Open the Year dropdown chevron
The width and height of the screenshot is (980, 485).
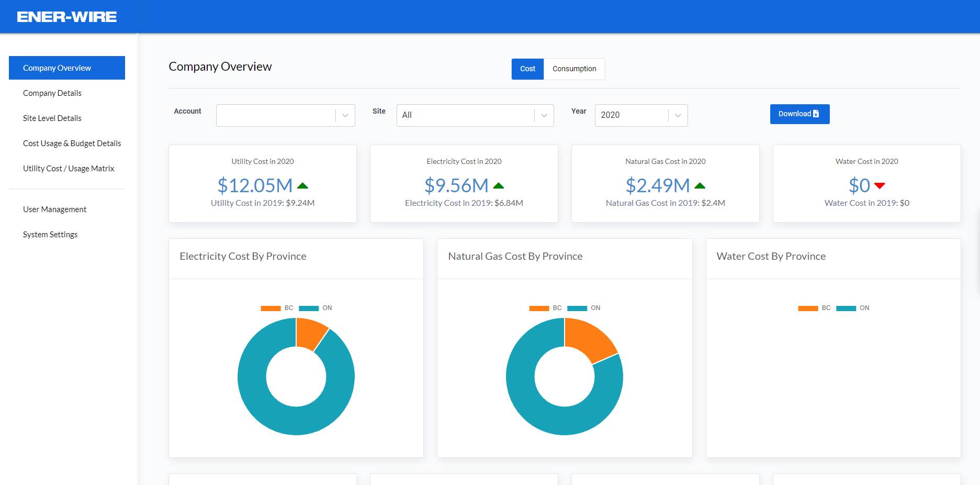pyautogui.click(x=678, y=115)
